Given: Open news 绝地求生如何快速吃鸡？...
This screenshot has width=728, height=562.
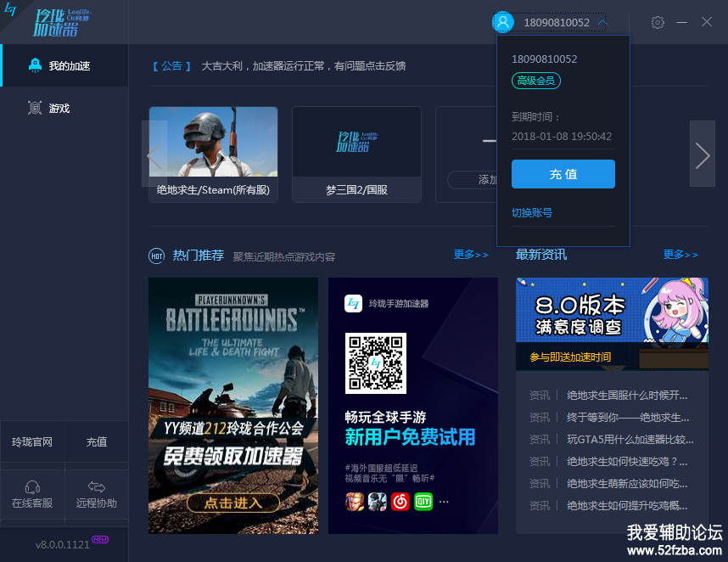Looking at the screenshot, I should 627,461.
